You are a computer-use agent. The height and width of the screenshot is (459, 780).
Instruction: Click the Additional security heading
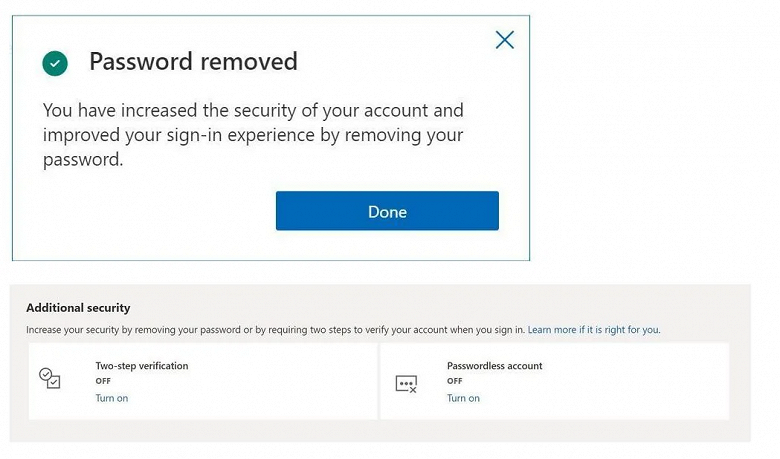[78, 308]
